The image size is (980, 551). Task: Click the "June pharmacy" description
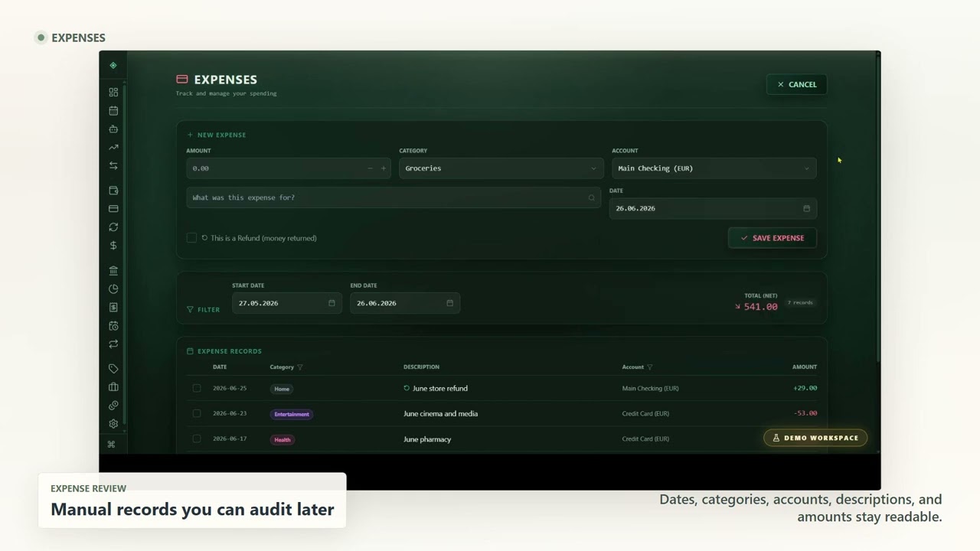427,439
